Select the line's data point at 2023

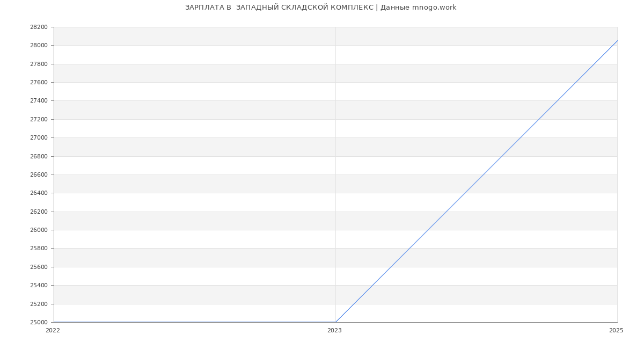(x=335, y=322)
